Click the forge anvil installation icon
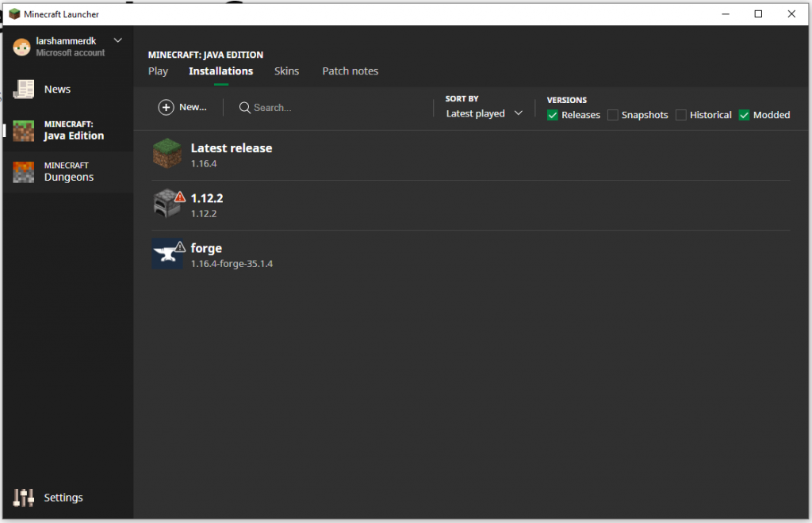The image size is (812, 523). point(167,254)
